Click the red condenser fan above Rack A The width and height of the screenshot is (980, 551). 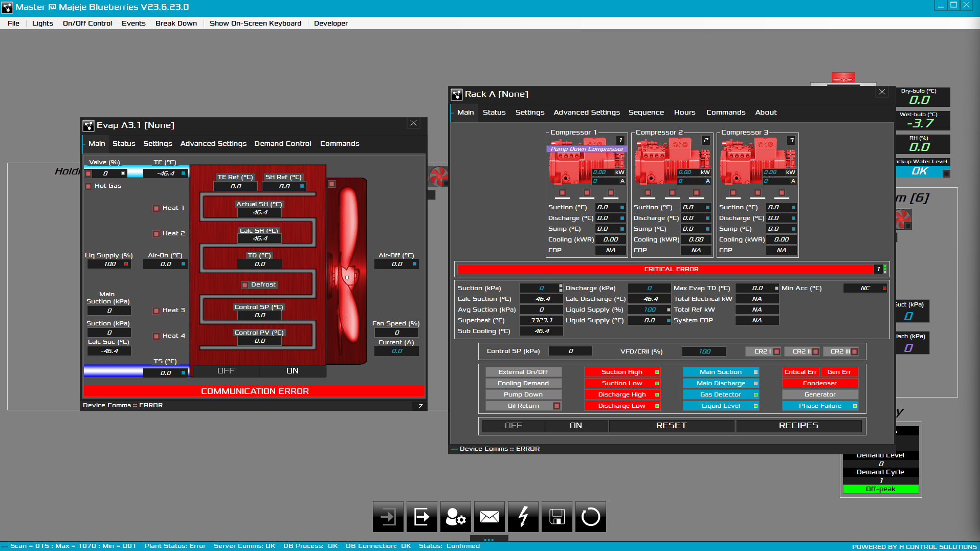click(x=843, y=77)
